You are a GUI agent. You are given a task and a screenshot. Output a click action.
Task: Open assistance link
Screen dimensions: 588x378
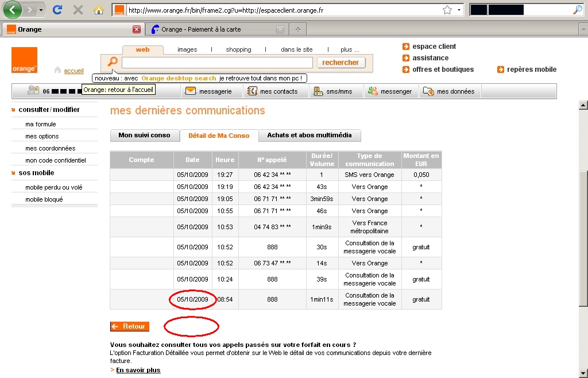[x=430, y=58]
